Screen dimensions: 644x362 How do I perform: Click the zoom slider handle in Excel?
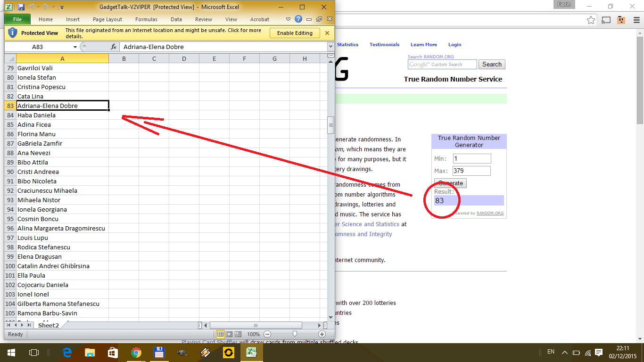[x=295, y=334]
